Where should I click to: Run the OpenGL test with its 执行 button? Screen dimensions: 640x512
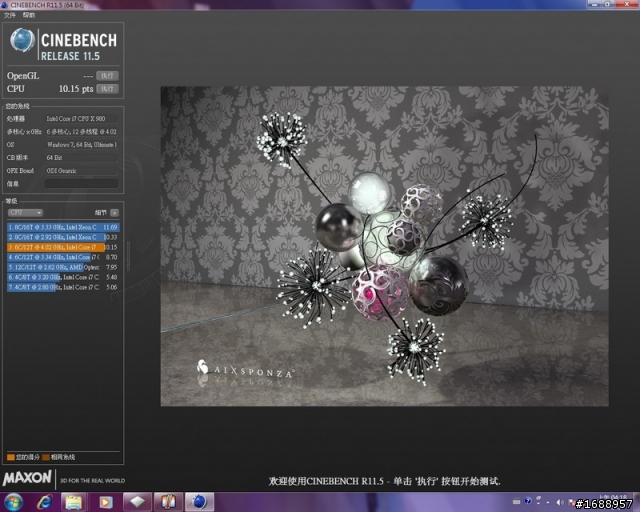pos(107,76)
